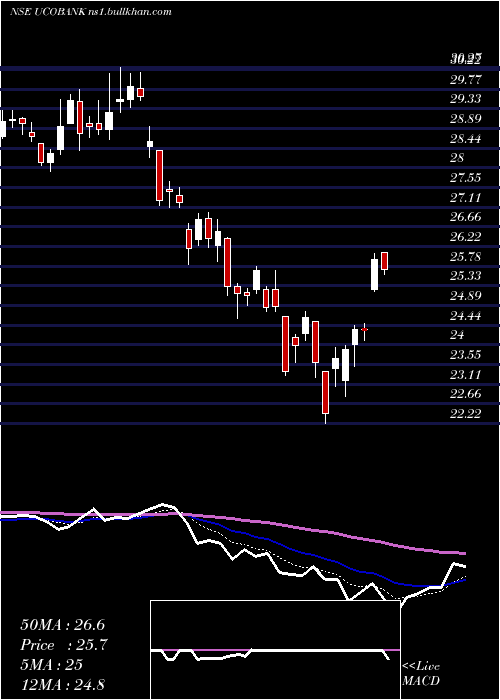
Task: Click the 50MA : 26.6 readout
Action: pyautogui.click(x=62, y=624)
